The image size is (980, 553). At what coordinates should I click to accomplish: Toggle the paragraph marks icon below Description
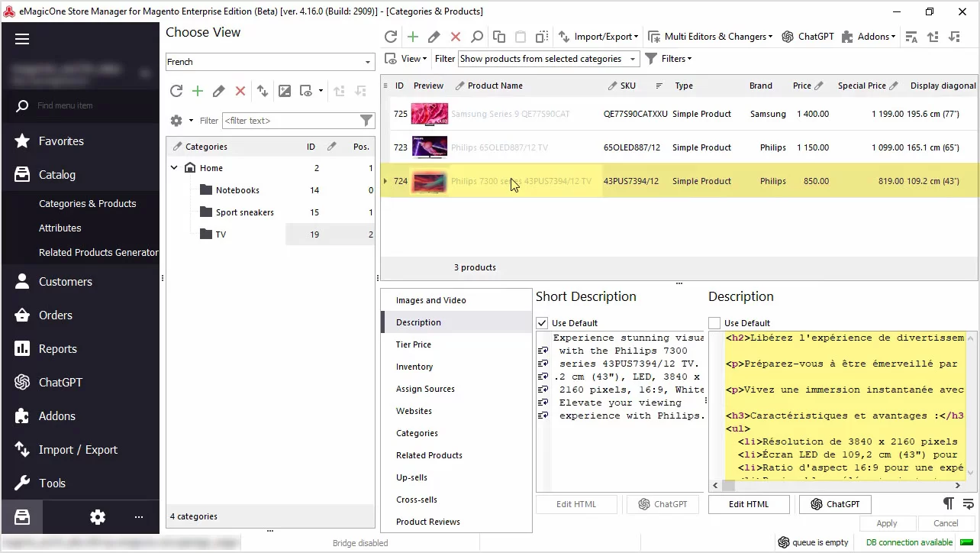[948, 503]
